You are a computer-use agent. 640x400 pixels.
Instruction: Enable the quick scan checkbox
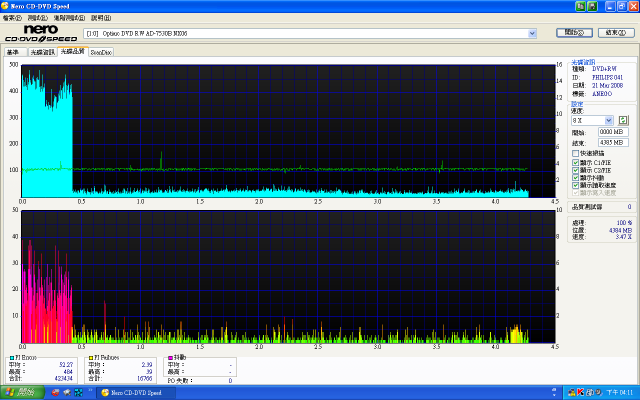576,153
